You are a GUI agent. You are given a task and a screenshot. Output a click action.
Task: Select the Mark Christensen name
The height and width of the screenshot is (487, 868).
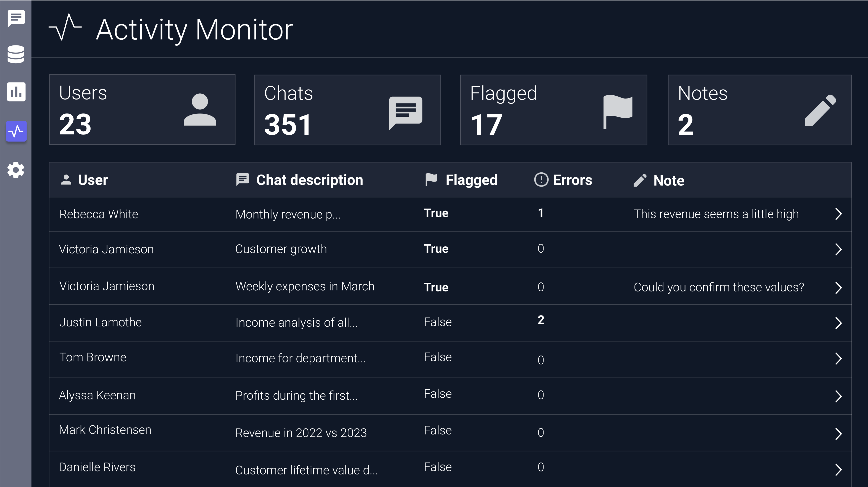click(105, 430)
